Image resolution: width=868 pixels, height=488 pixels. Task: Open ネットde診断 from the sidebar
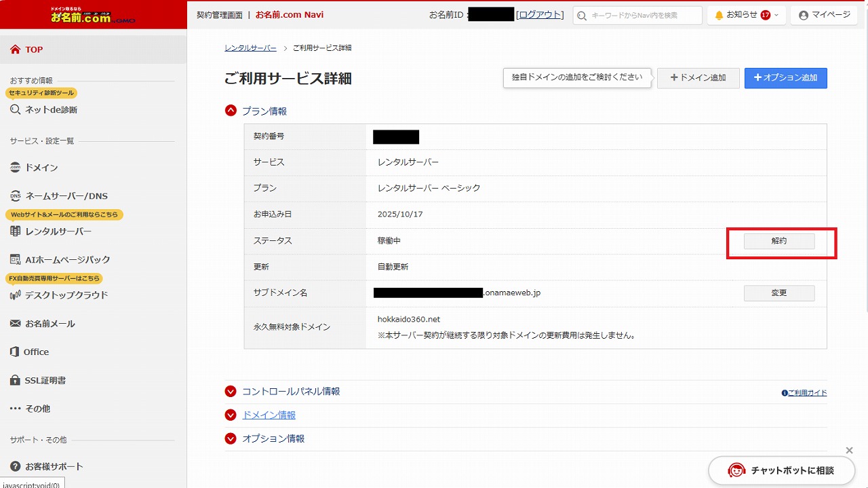pos(51,109)
